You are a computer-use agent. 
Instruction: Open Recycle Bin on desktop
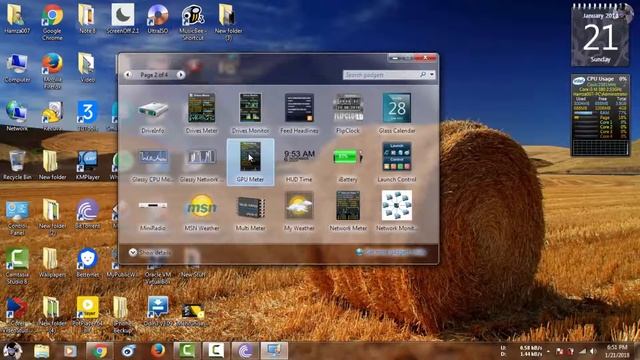click(x=17, y=166)
